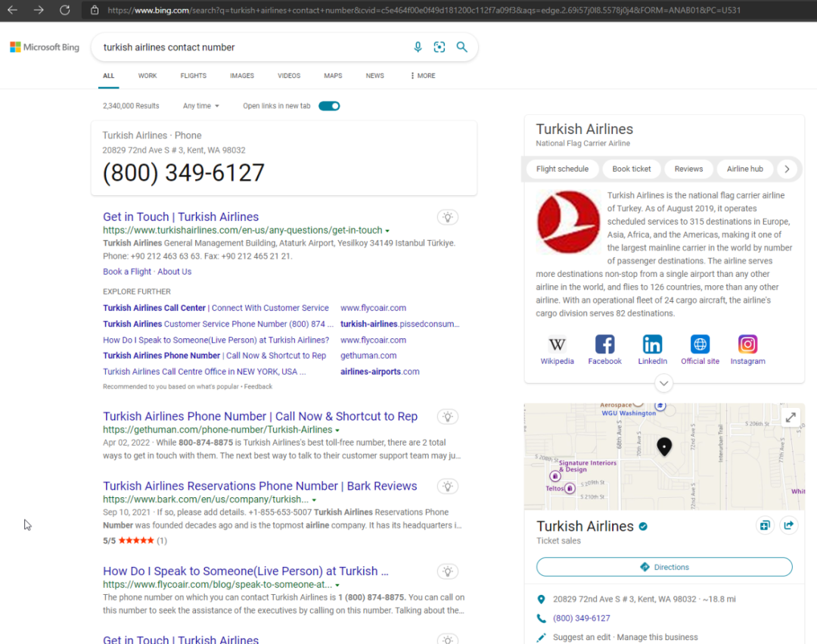Viewport: 817px width, 644px height.
Task: Click the lock icon in address bar
Action: click(x=95, y=10)
